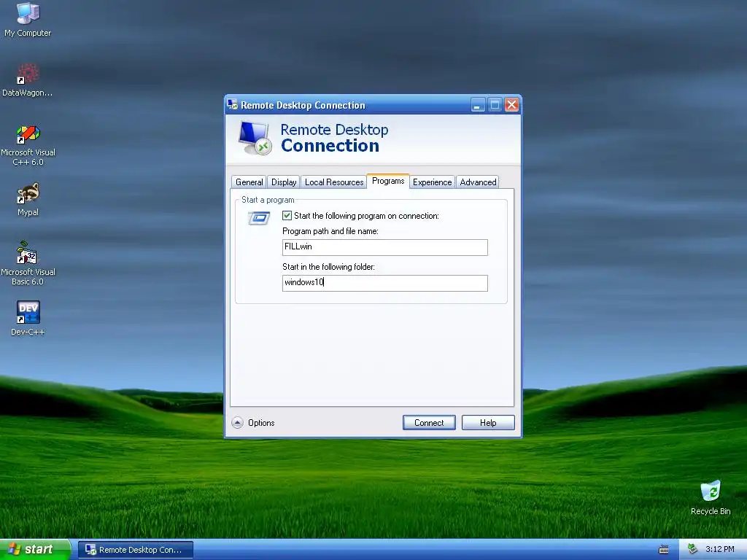Viewport: 747px width, 560px height.
Task: Open My Computer desktop icon
Action: point(28,19)
